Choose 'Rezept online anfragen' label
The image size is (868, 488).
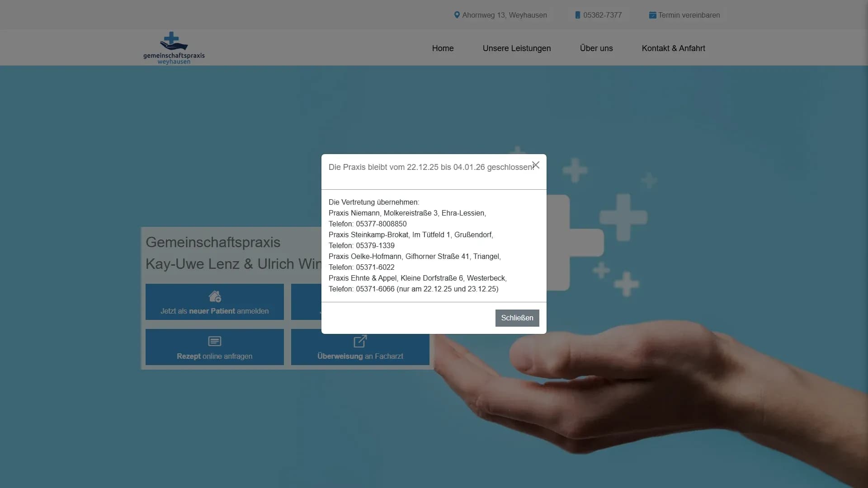tap(215, 356)
